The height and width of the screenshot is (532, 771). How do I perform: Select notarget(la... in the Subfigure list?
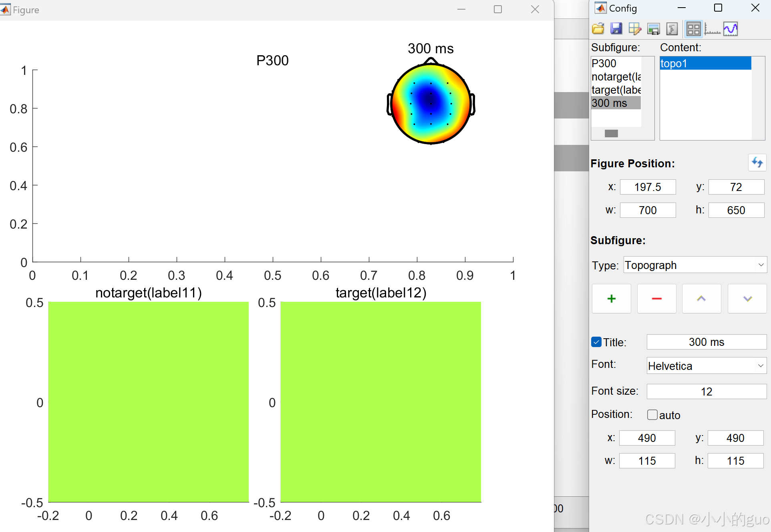point(616,76)
